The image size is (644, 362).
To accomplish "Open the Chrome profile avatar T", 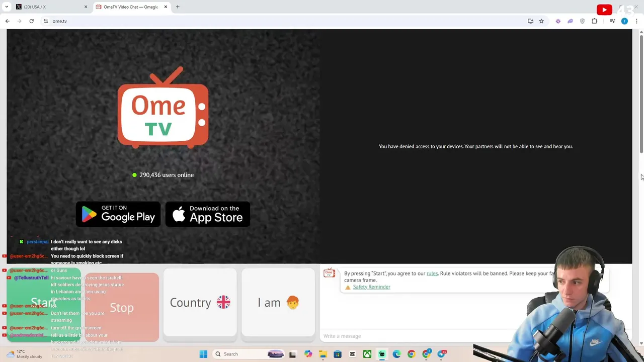I will (624, 21).
